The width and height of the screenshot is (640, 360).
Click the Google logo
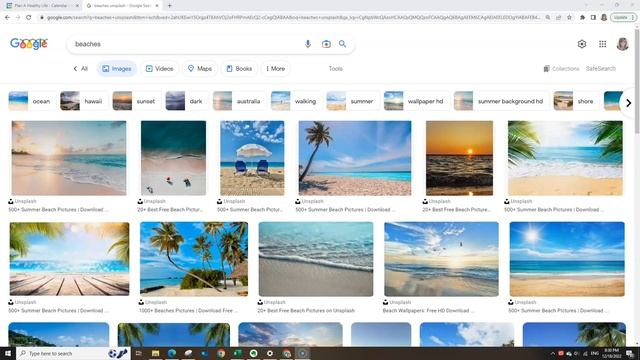point(29,44)
